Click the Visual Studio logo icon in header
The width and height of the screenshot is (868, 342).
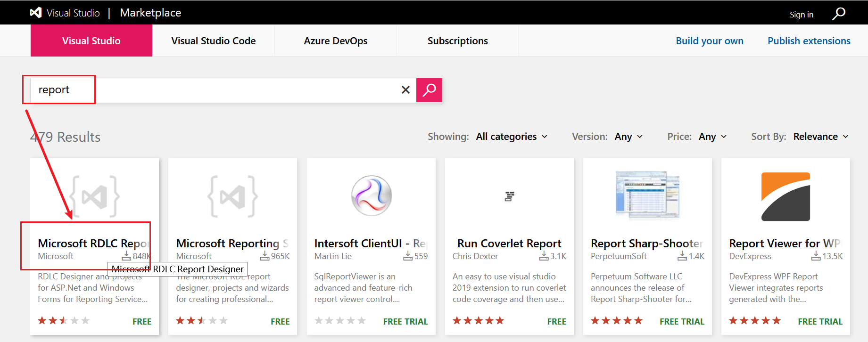(36, 13)
